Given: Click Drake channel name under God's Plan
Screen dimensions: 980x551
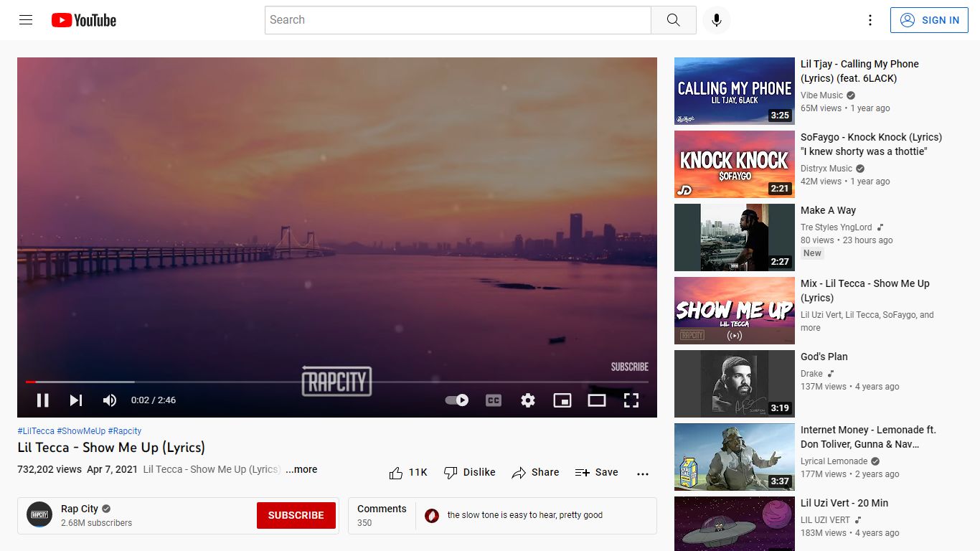Looking at the screenshot, I should pyautogui.click(x=811, y=374).
